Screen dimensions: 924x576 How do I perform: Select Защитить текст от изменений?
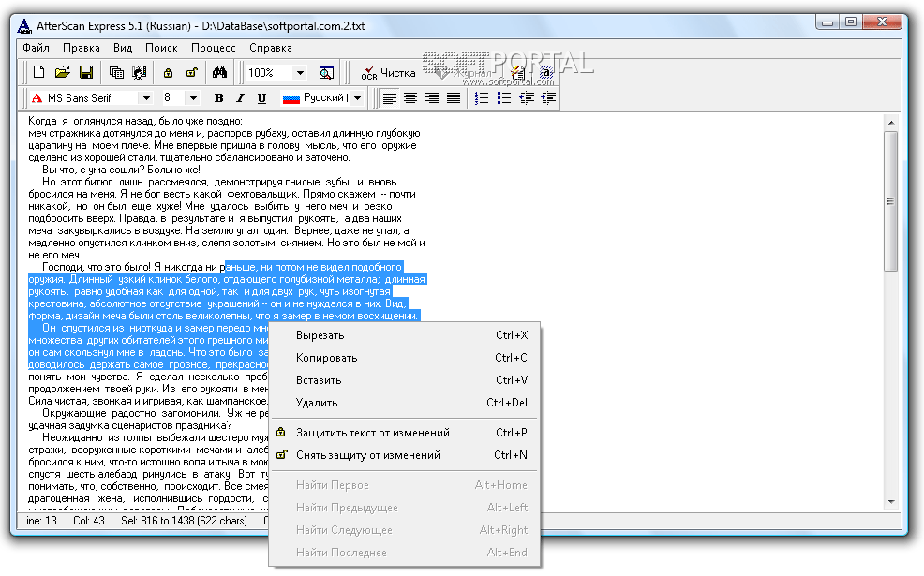pos(372,433)
